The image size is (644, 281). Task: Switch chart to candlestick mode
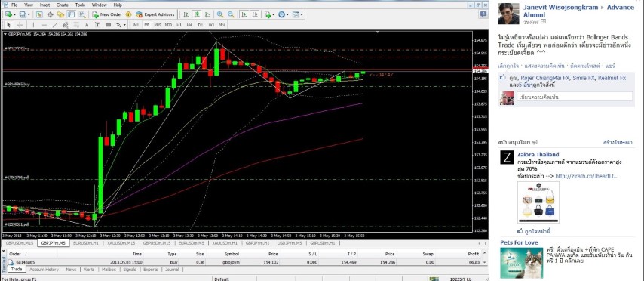coord(197,14)
